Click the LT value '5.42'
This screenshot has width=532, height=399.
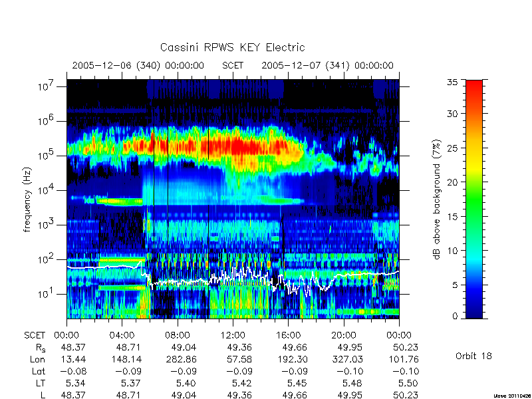click(x=241, y=383)
